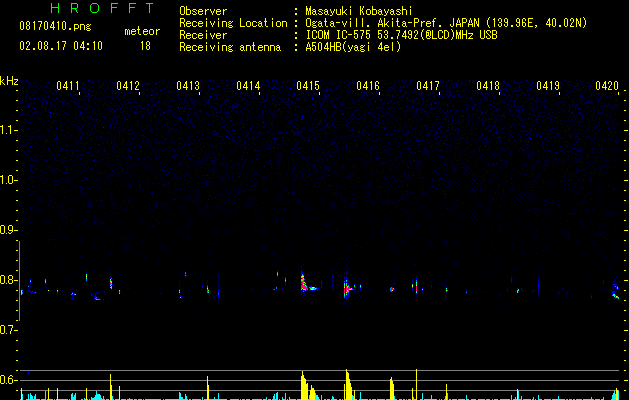Click the kHz axis unit label

tap(9, 81)
